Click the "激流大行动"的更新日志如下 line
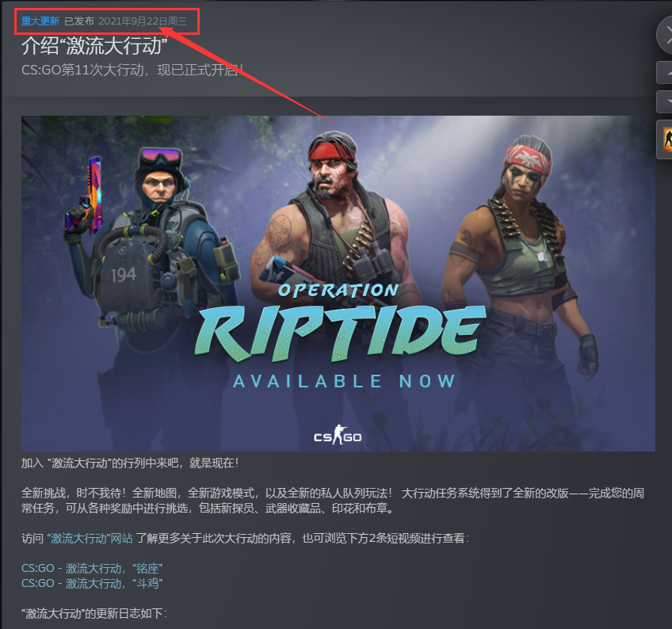This screenshot has height=629, width=672. (94, 613)
